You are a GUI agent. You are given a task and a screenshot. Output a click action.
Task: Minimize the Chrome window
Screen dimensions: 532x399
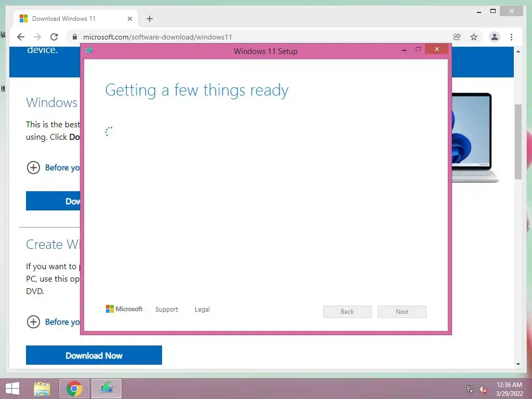click(x=478, y=12)
